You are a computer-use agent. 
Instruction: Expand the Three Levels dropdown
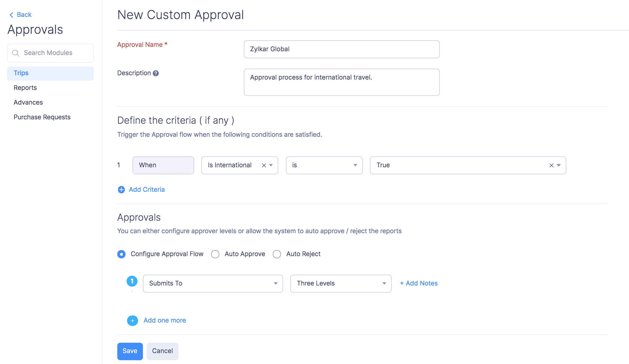click(x=341, y=284)
